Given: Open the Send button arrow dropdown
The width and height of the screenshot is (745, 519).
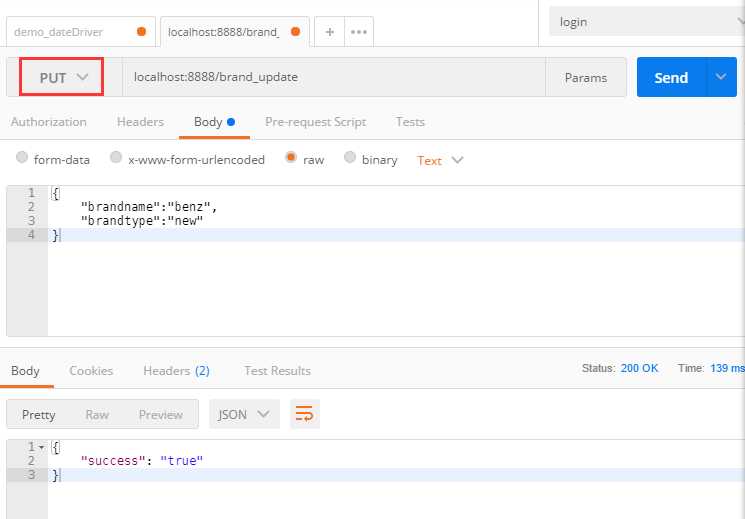Looking at the screenshot, I should click(721, 77).
